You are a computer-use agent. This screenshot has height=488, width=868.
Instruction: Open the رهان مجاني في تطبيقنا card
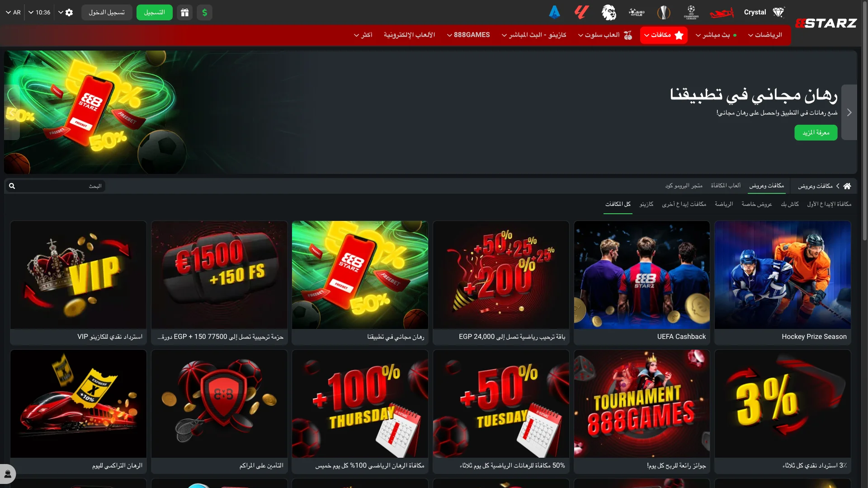tap(360, 283)
